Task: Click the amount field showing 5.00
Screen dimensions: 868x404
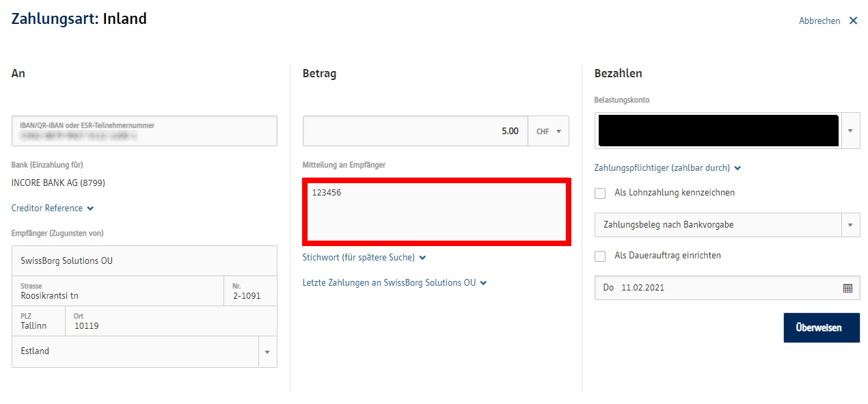Action: [415, 131]
